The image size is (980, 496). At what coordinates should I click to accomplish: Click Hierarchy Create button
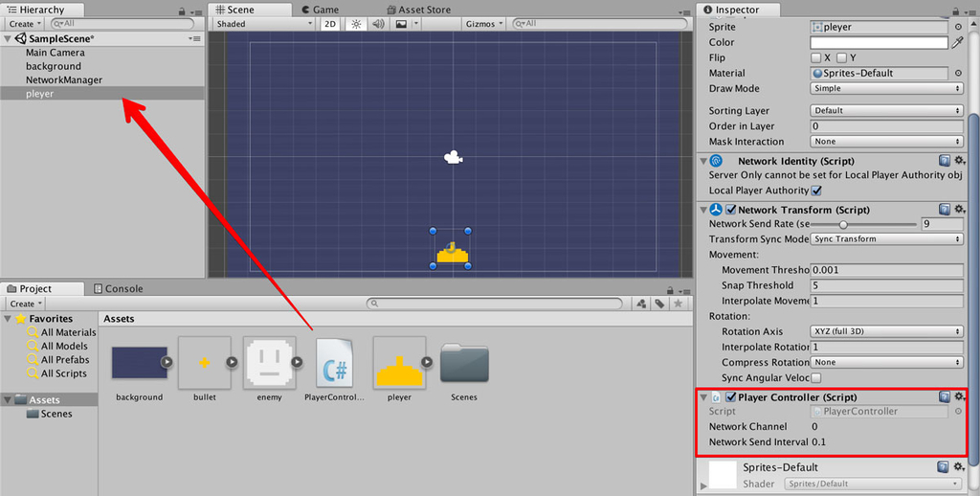click(x=25, y=24)
